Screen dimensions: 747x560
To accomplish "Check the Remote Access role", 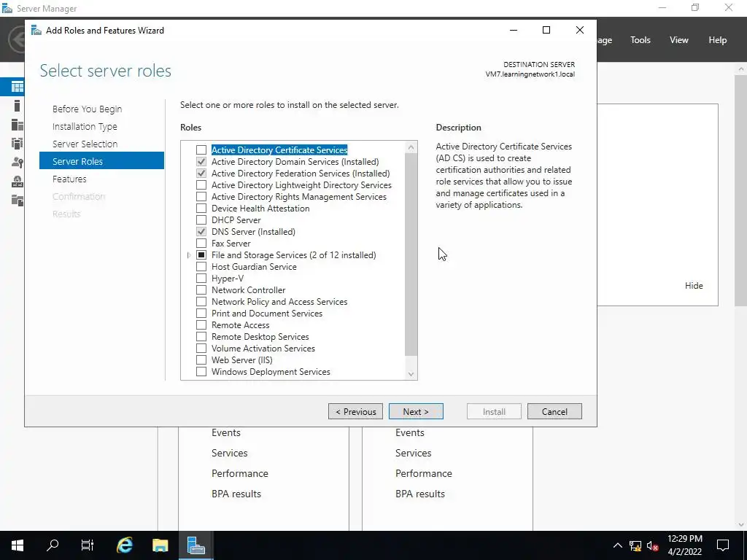I will tap(201, 325).
